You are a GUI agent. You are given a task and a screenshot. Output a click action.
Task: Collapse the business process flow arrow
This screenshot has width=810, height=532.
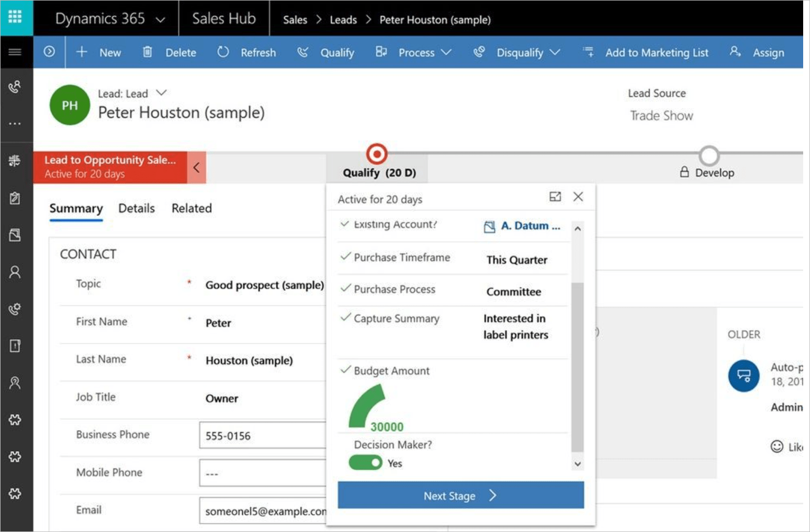coord(196,168)
